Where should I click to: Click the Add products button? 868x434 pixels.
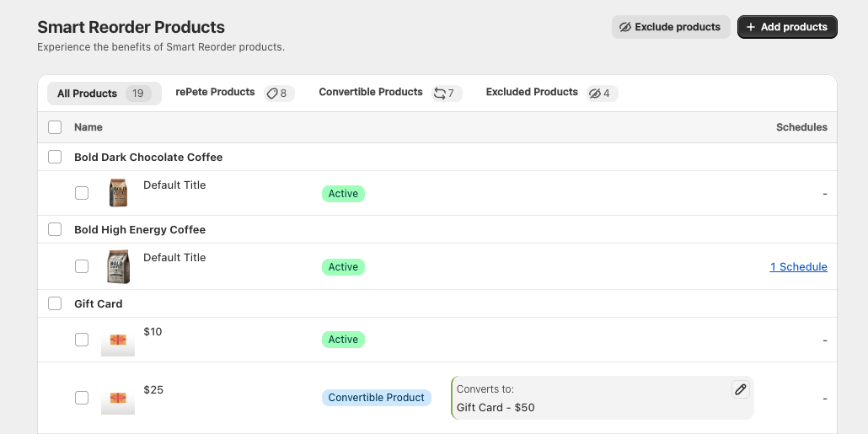[x=787, y=27]
